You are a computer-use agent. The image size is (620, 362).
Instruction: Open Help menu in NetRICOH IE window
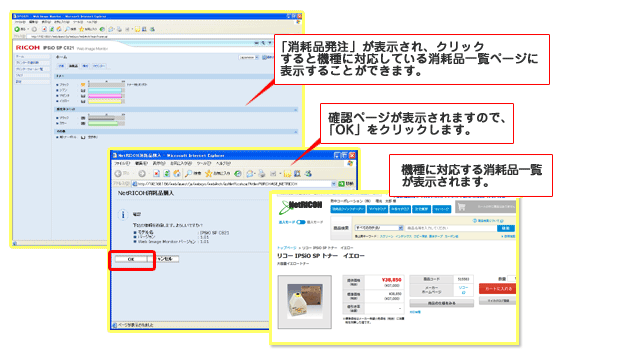point(223,163)
